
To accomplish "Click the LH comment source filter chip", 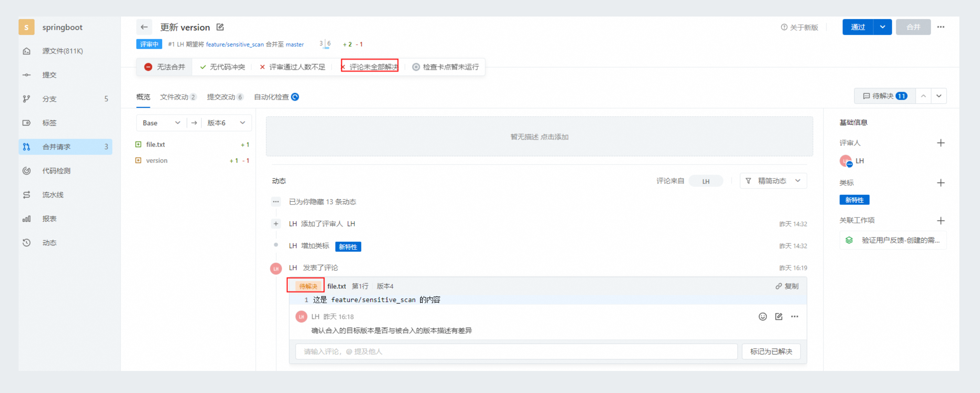I will click(x=706, y=181).
